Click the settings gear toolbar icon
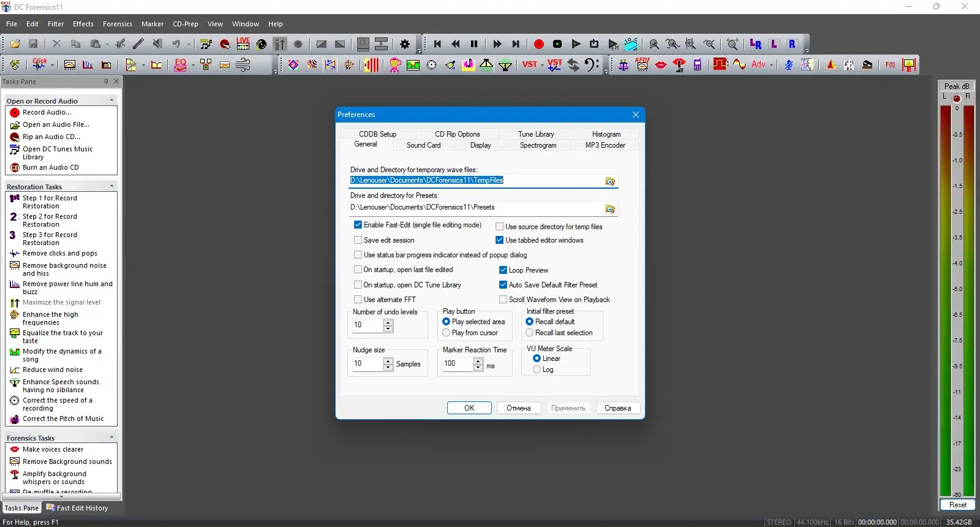Screen dimensions: 980x527 point(405,44)
